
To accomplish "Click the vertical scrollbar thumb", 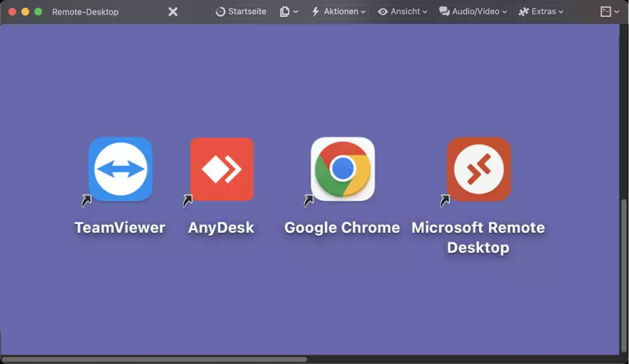I will [624, 276].
